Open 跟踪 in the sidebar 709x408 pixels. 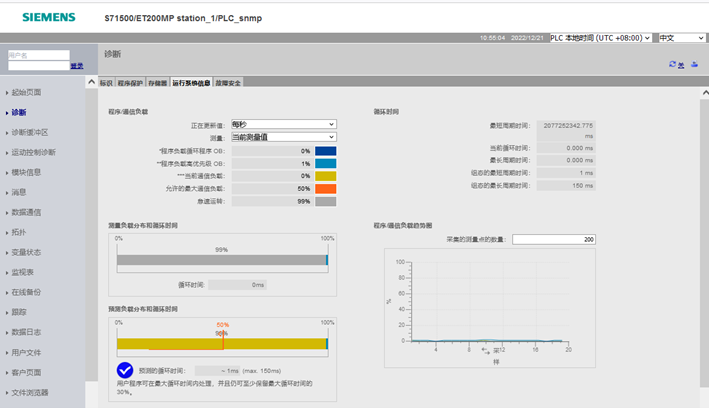19,312
